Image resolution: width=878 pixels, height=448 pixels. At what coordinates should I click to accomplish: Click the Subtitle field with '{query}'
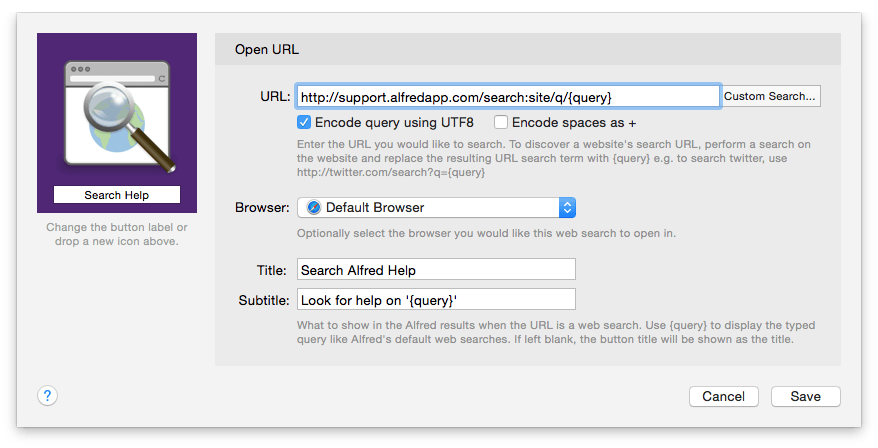pos(436,300)
